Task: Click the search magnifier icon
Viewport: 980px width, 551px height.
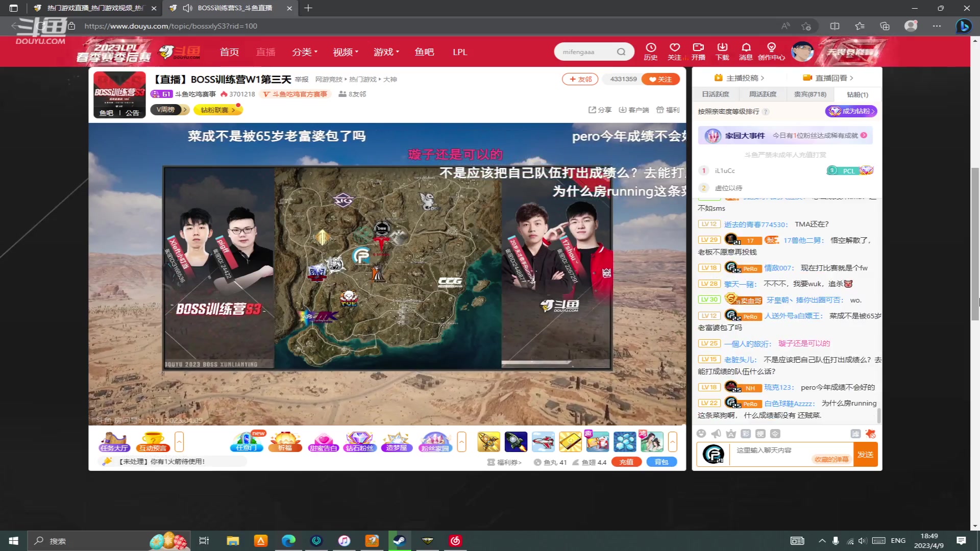Action: [621, 52]
